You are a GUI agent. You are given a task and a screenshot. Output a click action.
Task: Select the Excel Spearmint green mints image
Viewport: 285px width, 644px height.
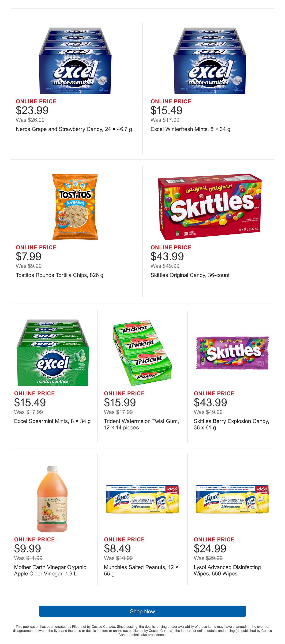[x=53, y=352]
